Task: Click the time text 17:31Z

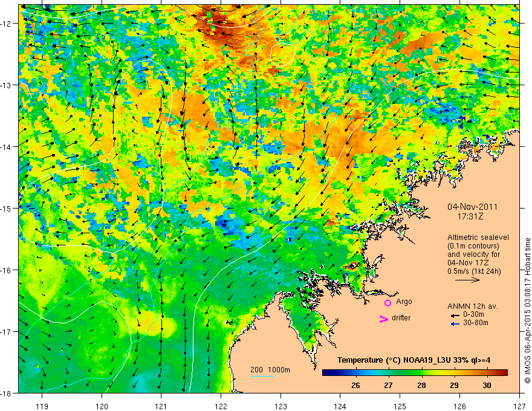Action: [470, 216]
